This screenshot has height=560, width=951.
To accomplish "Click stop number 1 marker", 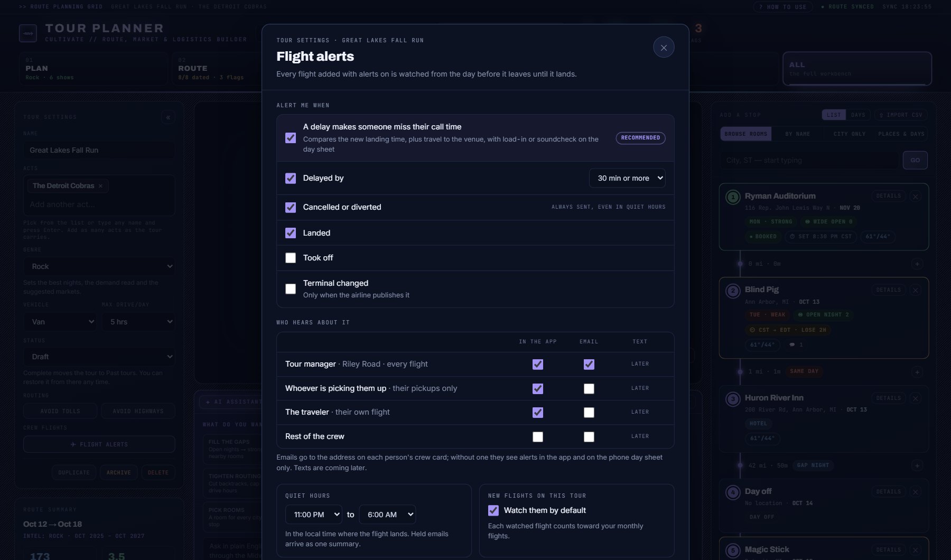I will [x=733, y=198].
